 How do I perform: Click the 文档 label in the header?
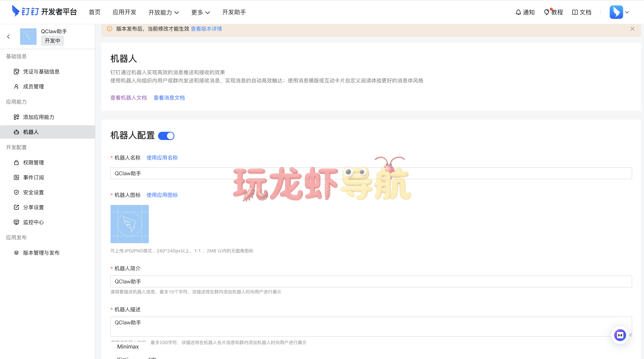(x=585, y=12)
